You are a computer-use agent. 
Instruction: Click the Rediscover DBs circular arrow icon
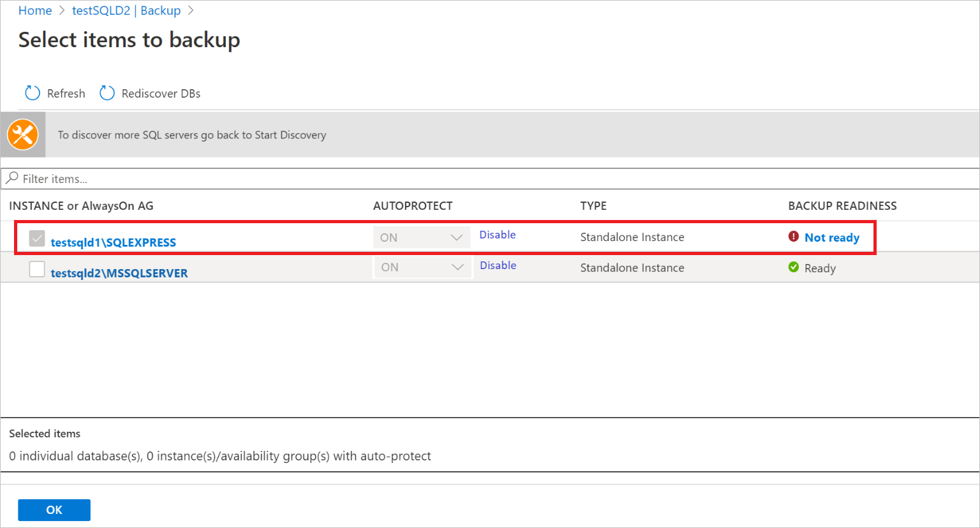[x=107, y=93]
